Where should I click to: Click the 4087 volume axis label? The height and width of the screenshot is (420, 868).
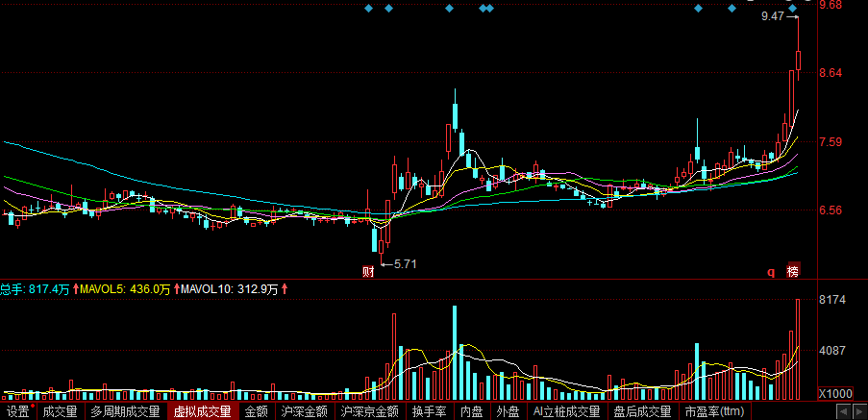[x=831, y=350]
